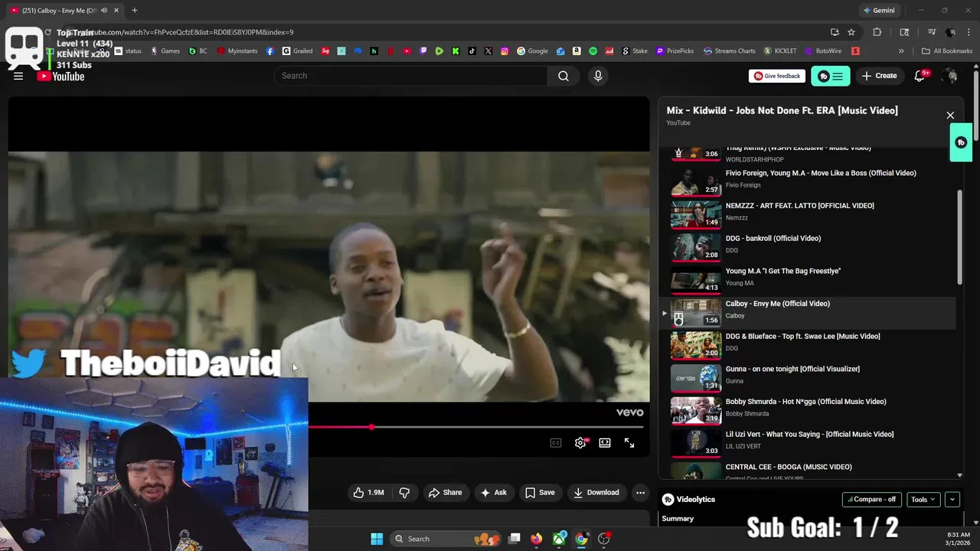Image resolution: width=980 pixels, height=551 pixels.
Task: Click the Ask button
Action: click(x=493, y=492)
